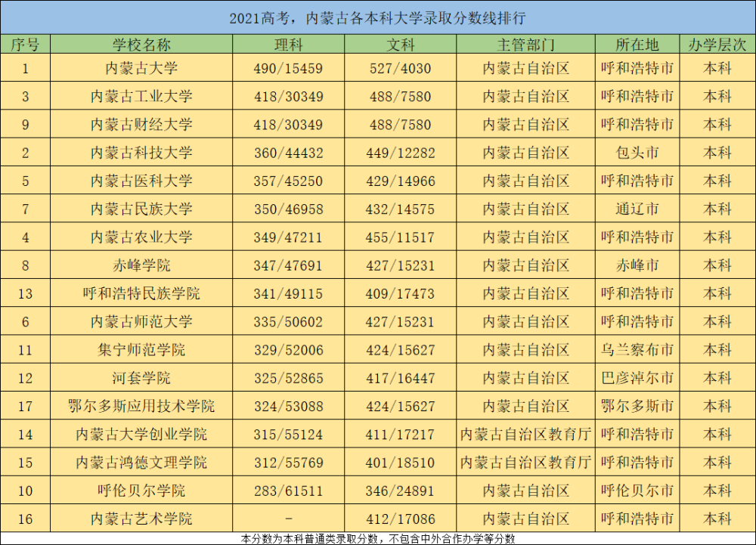The image size is (756, 545).
Task: Click the science score '329/52006'
Action: (x=288, y=350)
